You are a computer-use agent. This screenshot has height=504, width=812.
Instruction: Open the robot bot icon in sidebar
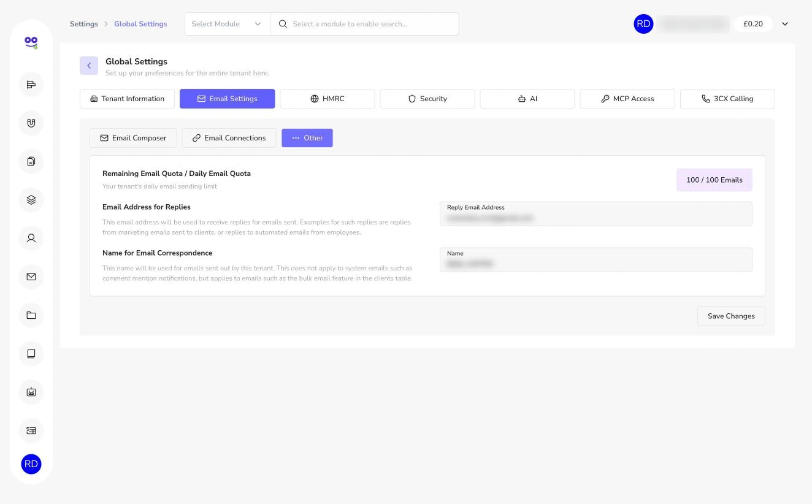(x=31, y=392)
